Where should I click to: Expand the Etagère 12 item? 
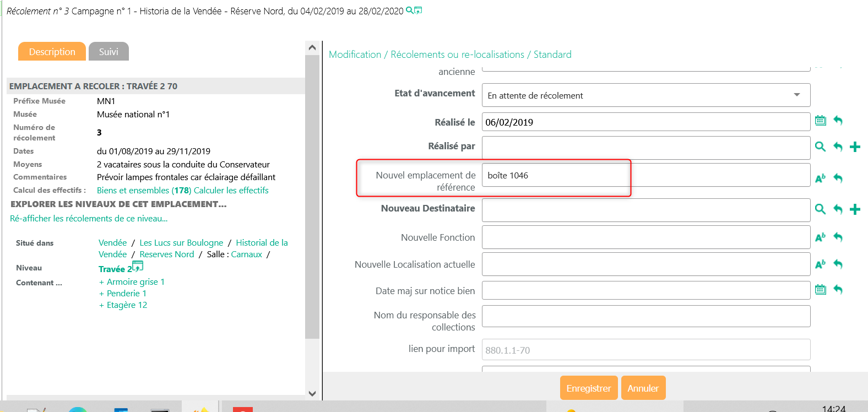point(123,305)
